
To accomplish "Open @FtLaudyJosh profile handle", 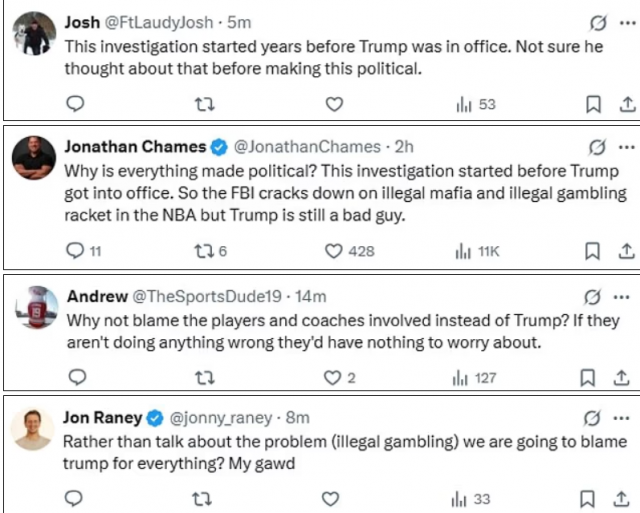I will point(164,22).
